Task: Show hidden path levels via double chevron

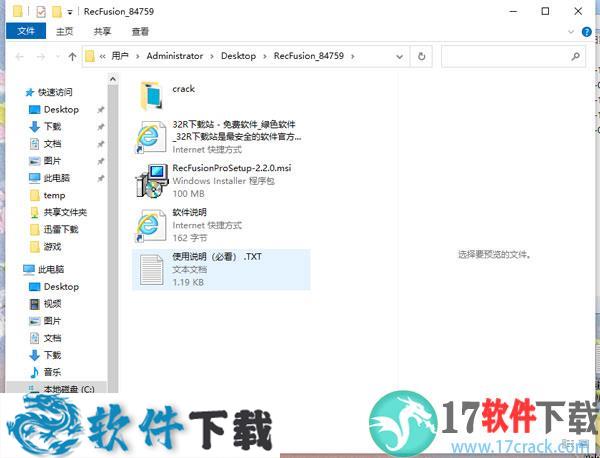Action: [103, 56]
